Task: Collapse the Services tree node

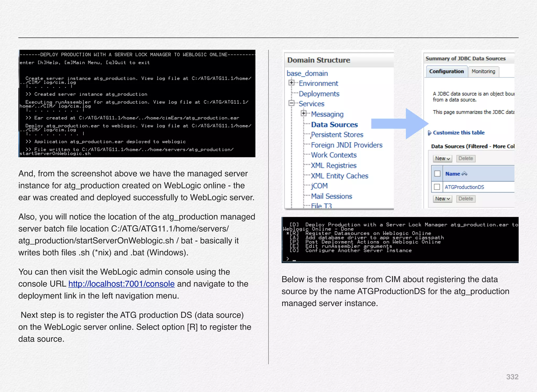Action: coord(291,103)
